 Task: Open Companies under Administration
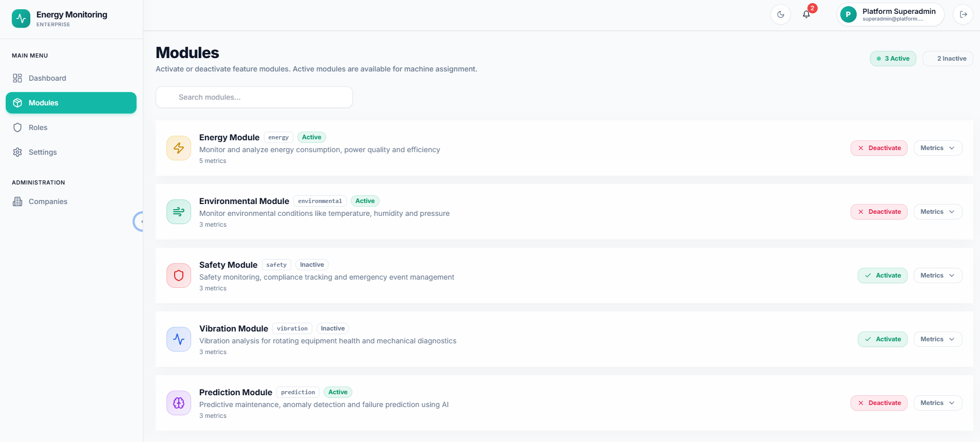71,201
